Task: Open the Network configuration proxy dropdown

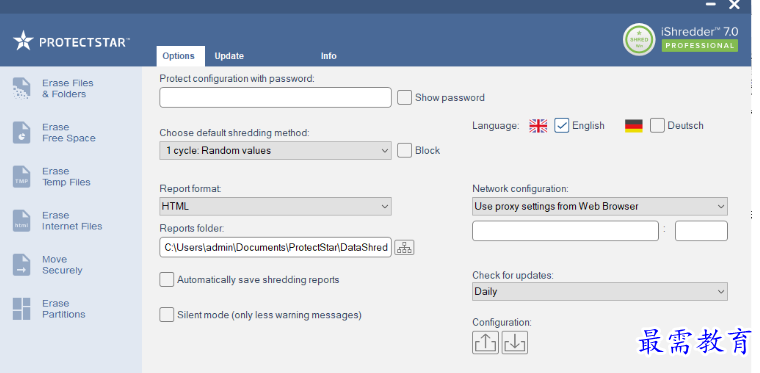Action: pyautogui.click(x=600, y=206)
